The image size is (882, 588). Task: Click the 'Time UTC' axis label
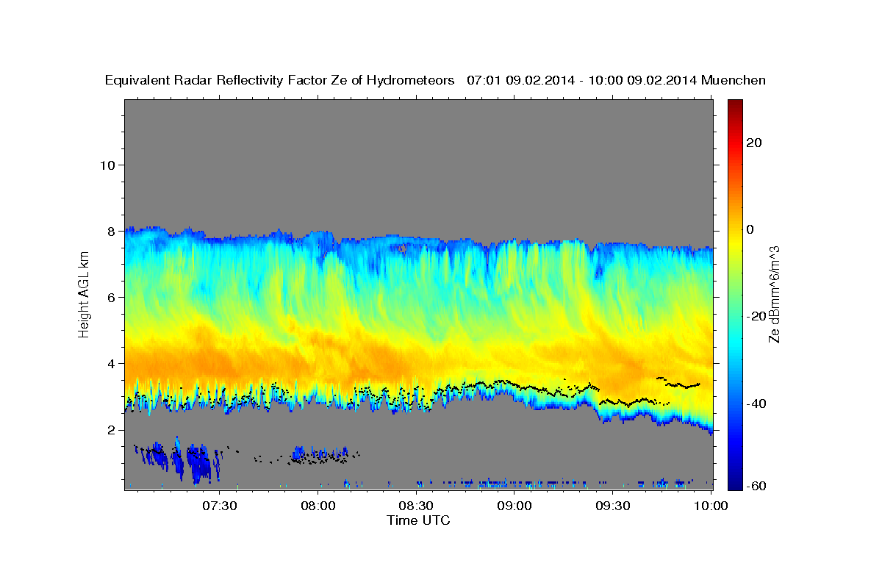[418, 520]
